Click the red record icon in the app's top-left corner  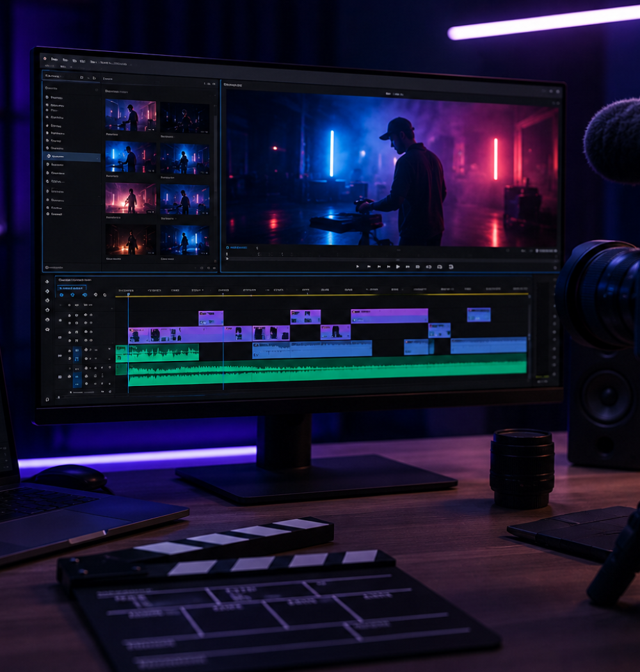pos(45,58)
